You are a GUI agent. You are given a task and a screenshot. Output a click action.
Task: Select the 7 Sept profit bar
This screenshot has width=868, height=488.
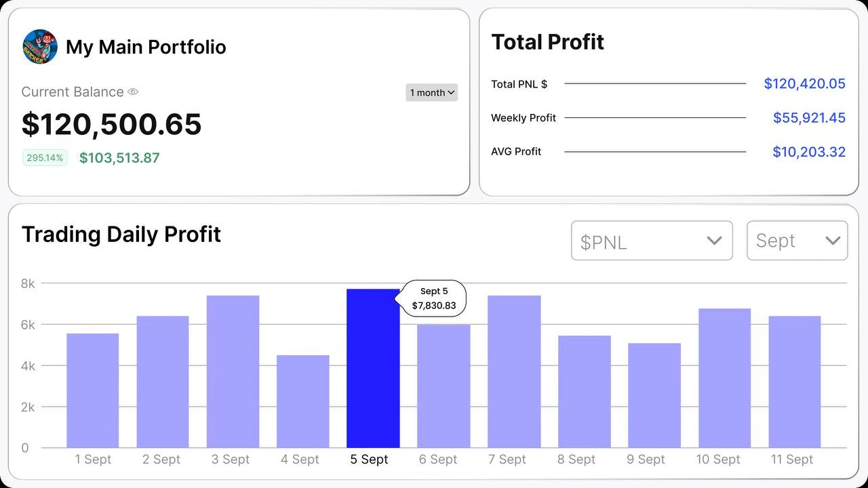click(514, 371)
